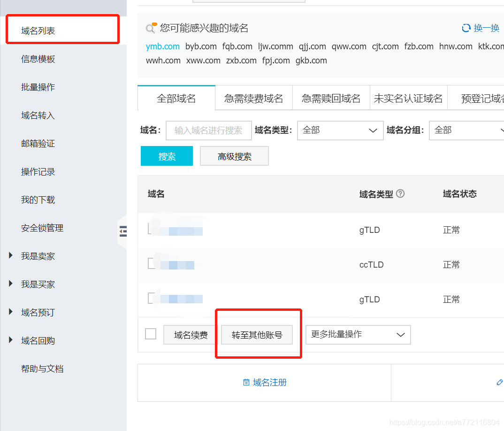This screenshot has height=431, width=504.
Task: Tick the checkbox of the first gTLD domain row
Action: [x=151, y=228]
